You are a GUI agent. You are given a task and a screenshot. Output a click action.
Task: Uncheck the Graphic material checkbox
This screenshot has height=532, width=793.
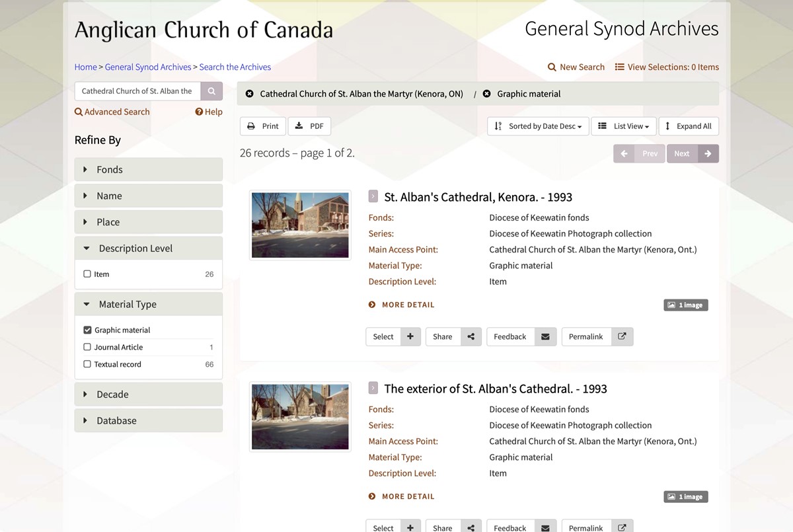pos(87,330)
